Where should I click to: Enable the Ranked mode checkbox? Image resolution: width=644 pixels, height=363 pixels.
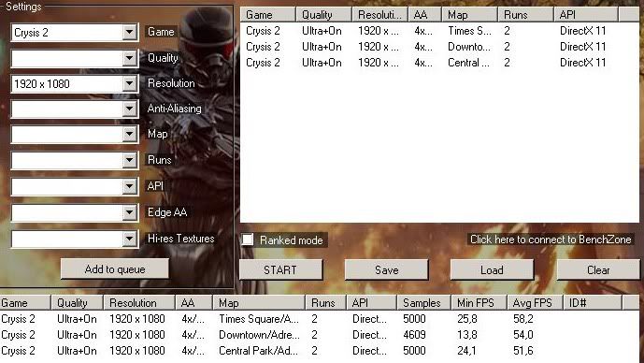click(x=248, y=240)
